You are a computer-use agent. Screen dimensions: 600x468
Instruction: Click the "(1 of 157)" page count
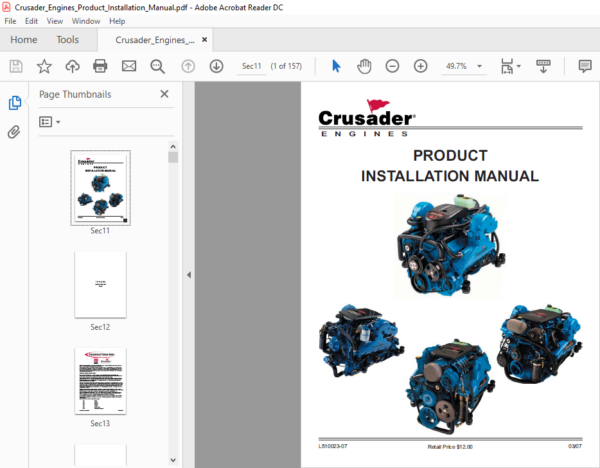(x=286, y=66)
